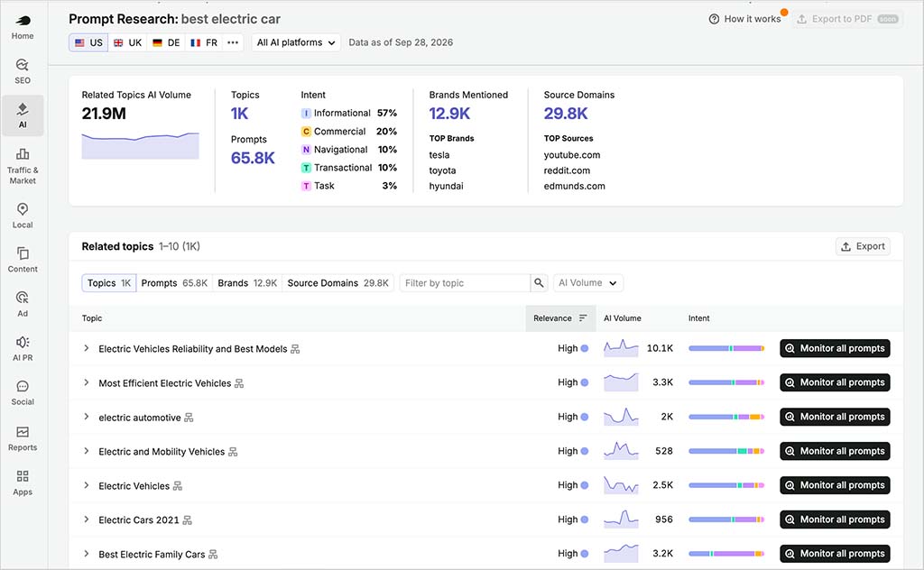924x570 pixels.
Task: Open the Local sidebar icon
Action: [x=23, y=216]
